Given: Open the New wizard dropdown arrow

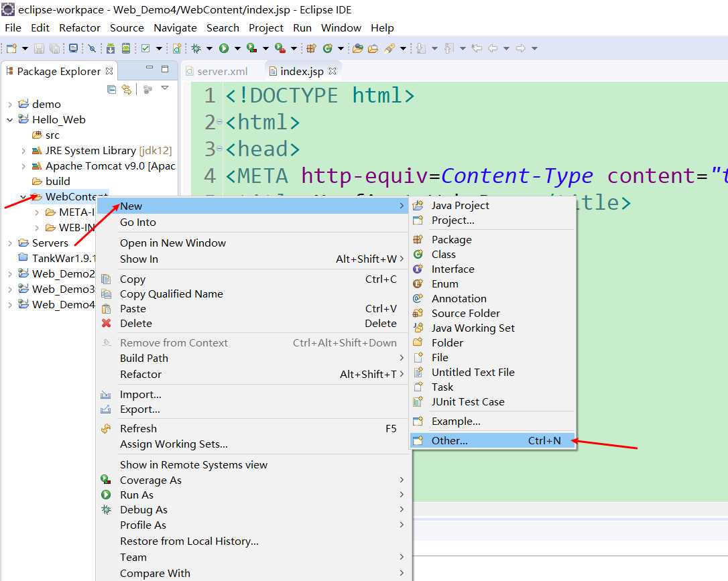Looking at the screenshot, I should pos(25,48).
